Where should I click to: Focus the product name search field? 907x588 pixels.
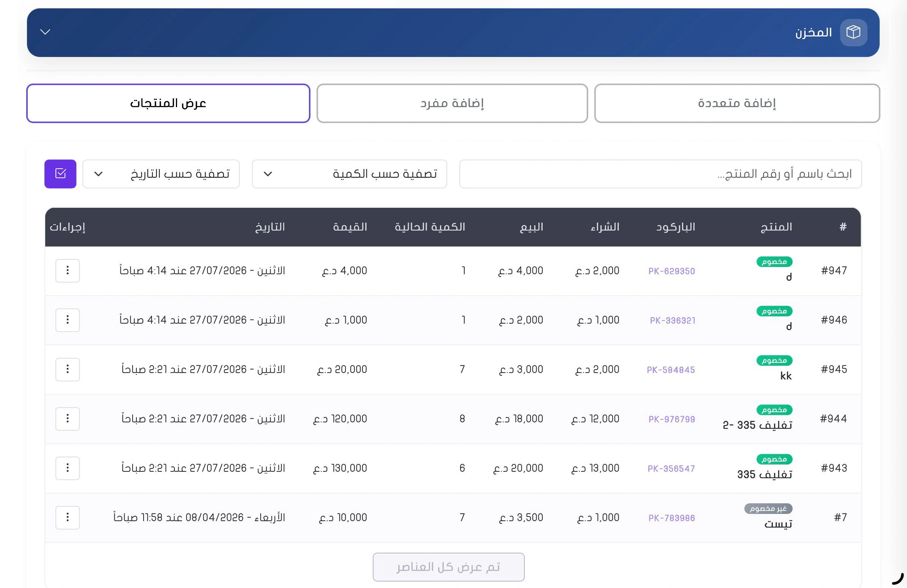[660, 174]
